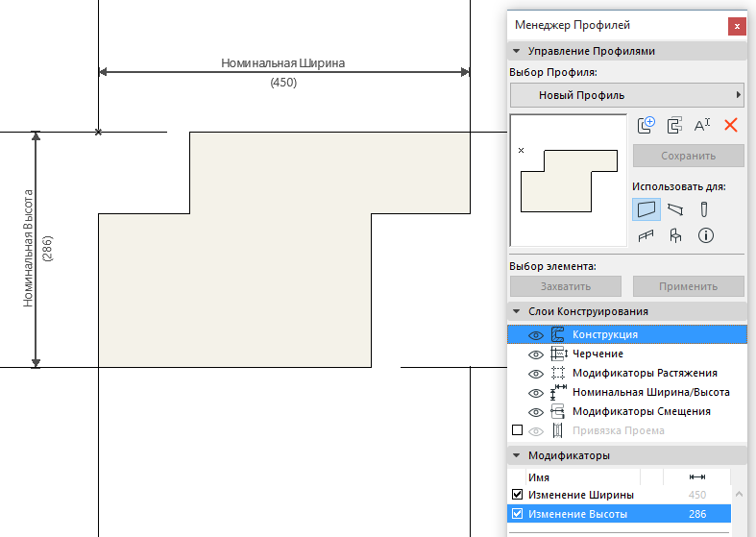
Task: Enable the Привязка Проема checkbox
Action: 517,430
